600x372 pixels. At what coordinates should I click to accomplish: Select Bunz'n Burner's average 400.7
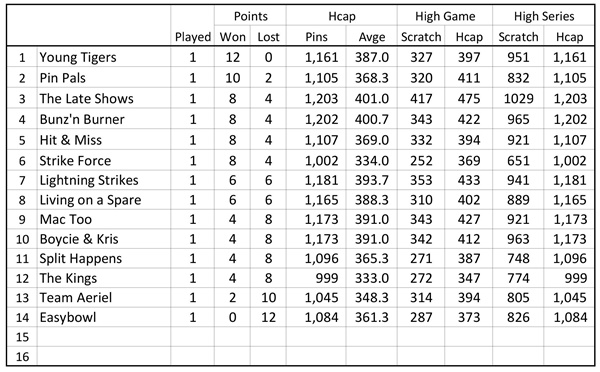click(x=372, y=119)
